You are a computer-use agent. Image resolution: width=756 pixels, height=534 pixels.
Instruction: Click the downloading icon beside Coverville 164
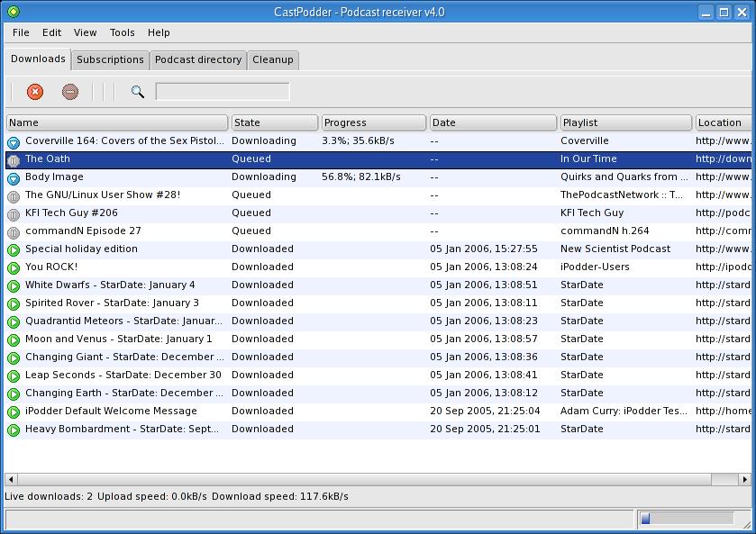point(14,141)
